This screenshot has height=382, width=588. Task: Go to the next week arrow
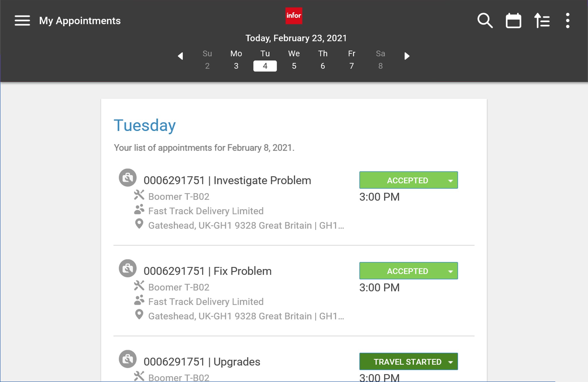coord(407,56)
